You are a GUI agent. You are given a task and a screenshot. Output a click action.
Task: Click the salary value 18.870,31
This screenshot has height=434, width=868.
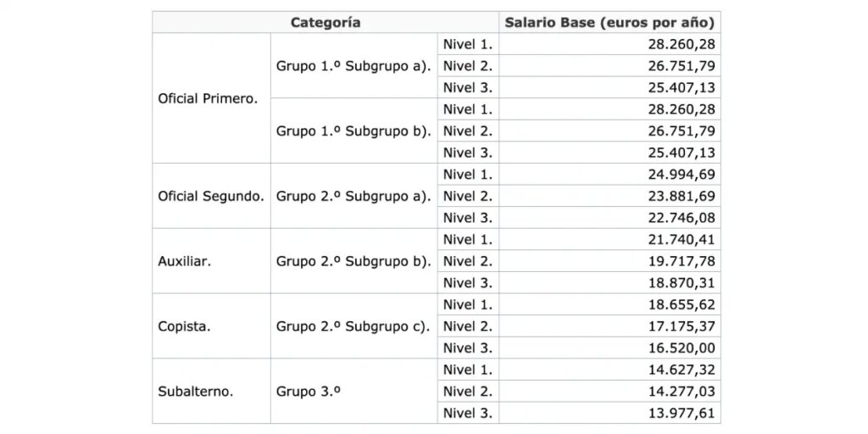coord(682,283)
